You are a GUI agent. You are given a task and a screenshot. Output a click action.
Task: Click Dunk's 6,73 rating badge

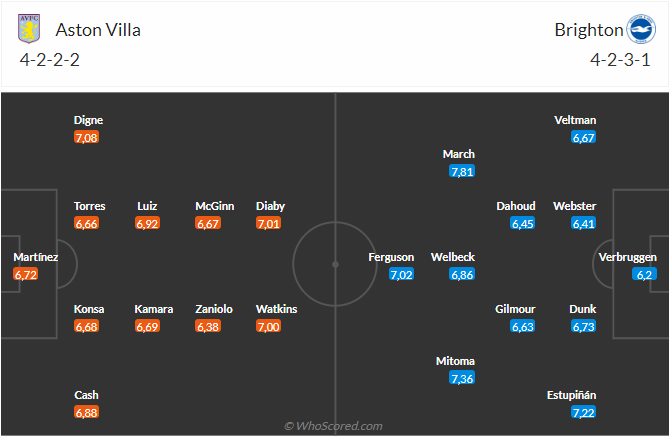(x=584, y=326)
